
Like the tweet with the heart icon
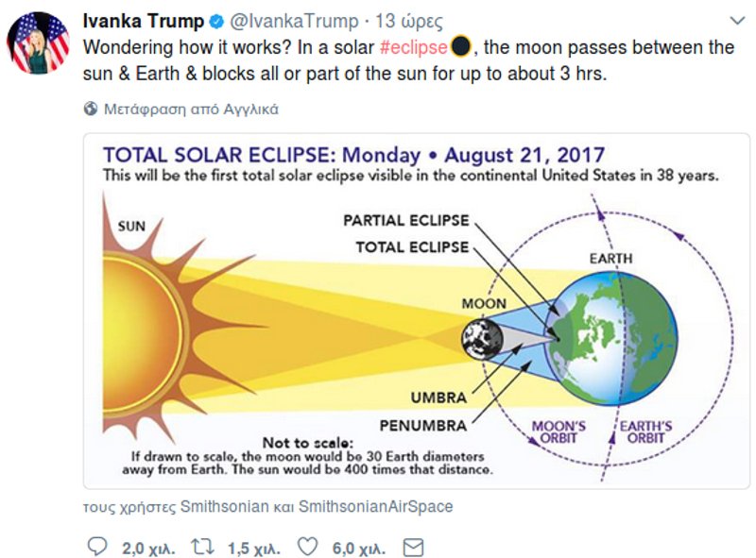pos(306,547)
